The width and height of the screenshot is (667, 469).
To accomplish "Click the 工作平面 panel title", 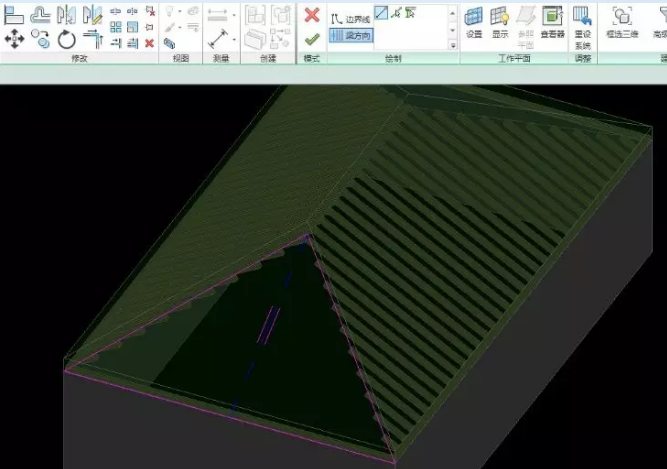I will click(514, 58).
